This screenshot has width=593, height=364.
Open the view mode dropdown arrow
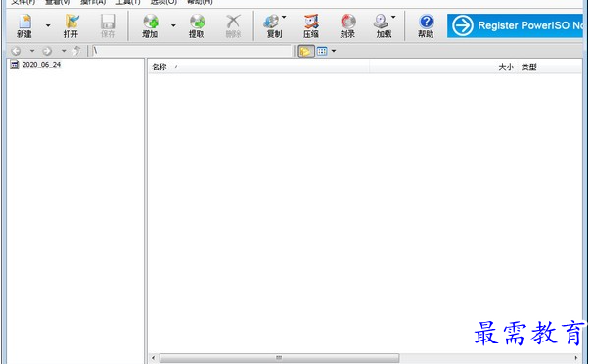tap(334, 51)
